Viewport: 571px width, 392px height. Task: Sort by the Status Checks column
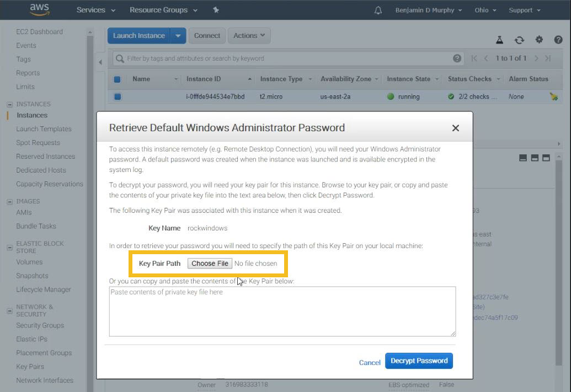click(x=474, y=79)
